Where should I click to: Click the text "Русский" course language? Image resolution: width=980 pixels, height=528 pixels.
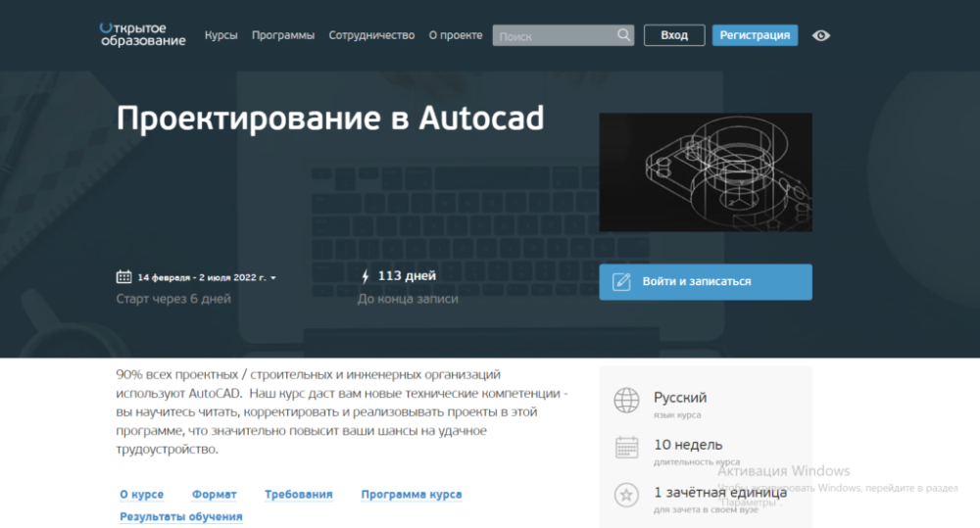click(x=680, y=398)
